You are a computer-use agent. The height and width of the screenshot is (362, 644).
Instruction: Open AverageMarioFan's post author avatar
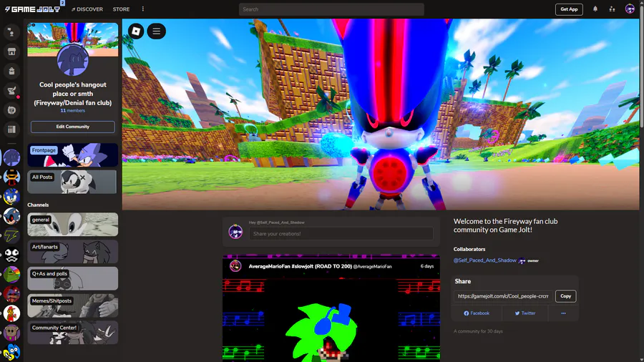(235, 266)
